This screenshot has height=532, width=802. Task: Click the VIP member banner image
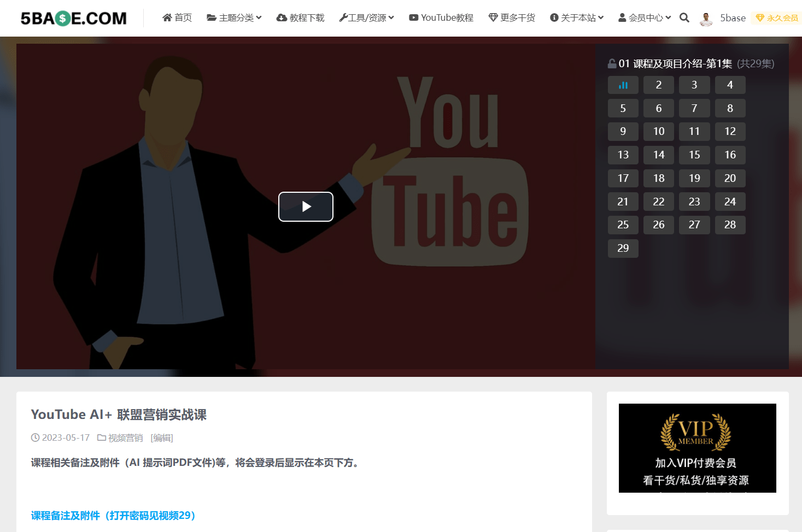coord(698,448)
